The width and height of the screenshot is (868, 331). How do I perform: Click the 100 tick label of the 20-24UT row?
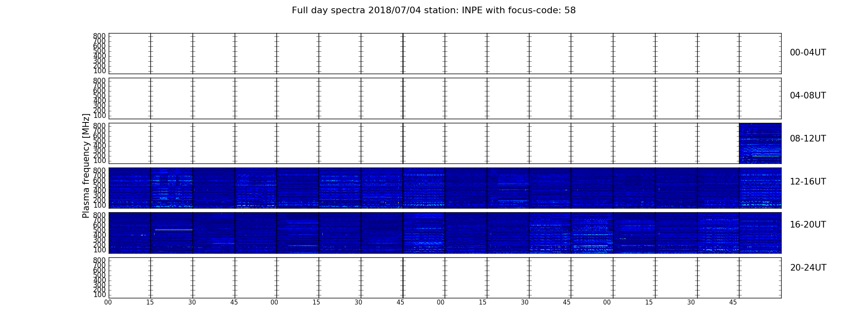[x=100, y=295]
